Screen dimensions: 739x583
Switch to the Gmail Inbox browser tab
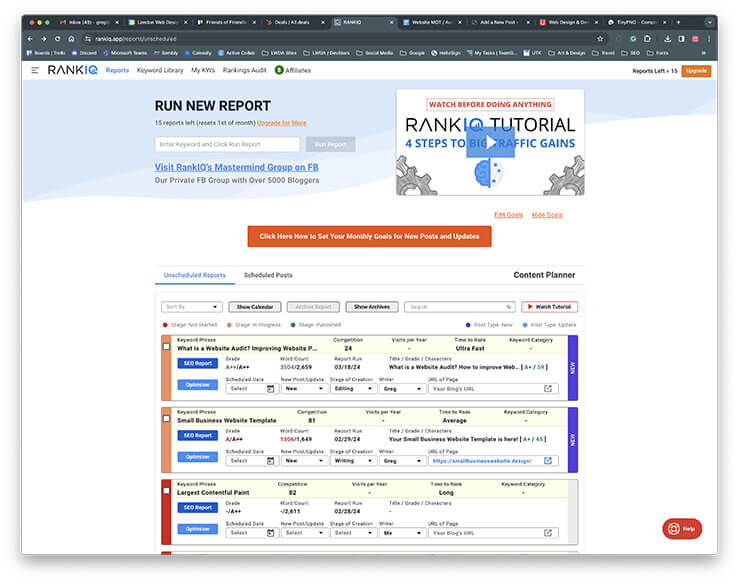89,22
